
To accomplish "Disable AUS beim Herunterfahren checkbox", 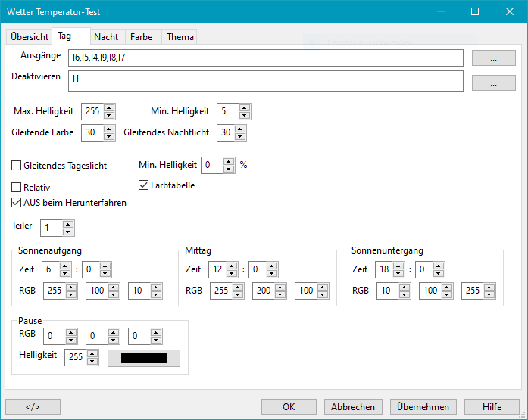I will click(x=17, y=203).
